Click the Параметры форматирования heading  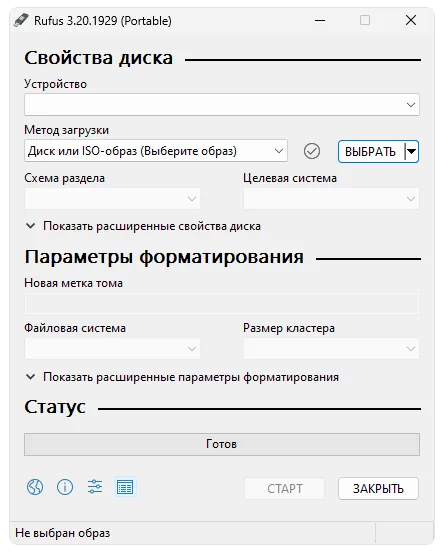coord(164,257)
